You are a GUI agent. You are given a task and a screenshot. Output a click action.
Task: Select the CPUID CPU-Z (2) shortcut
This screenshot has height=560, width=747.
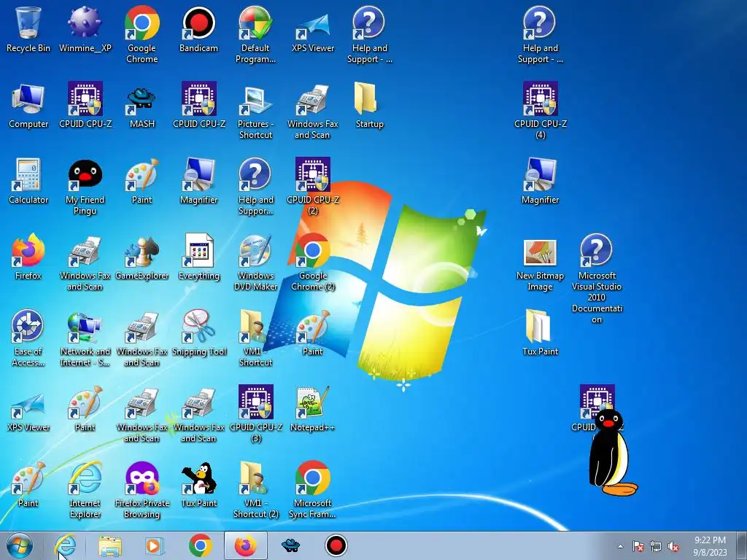[312, 186]
